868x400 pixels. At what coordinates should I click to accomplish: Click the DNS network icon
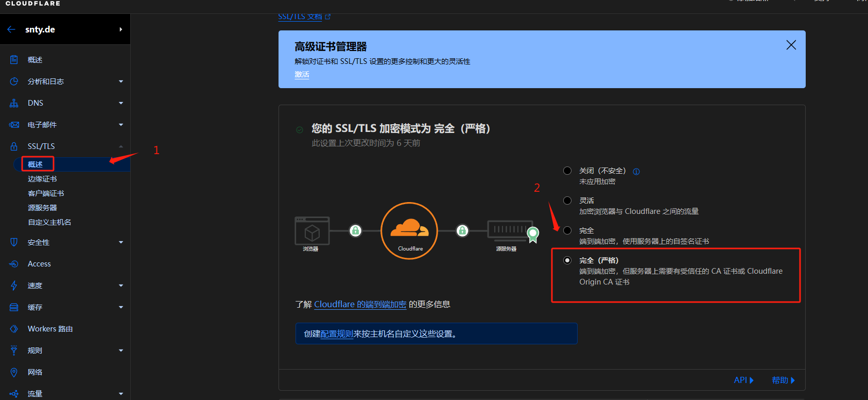coord(14,103)
